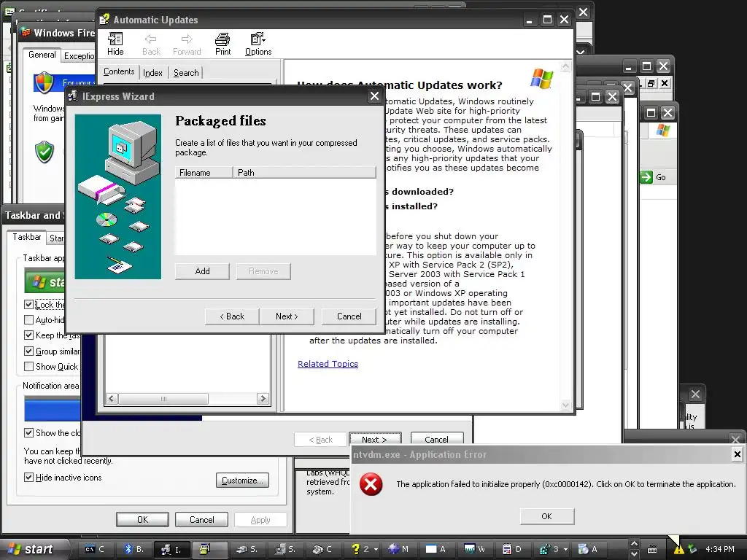The height and width of the screenshot is (560, 747).
Task: Click the clock showing 4:34 PM
Action: pos(720,549)
